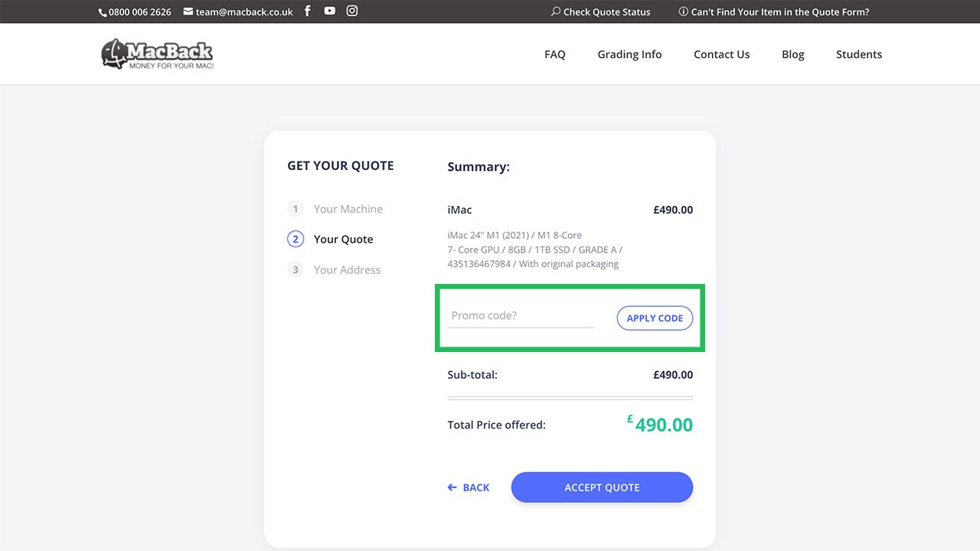Go to Grading Info page

click(x=629, y=54)
